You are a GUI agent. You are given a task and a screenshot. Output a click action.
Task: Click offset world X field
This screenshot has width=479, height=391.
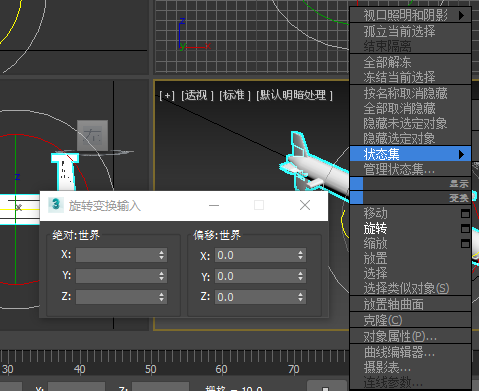(x=256, y=255)
